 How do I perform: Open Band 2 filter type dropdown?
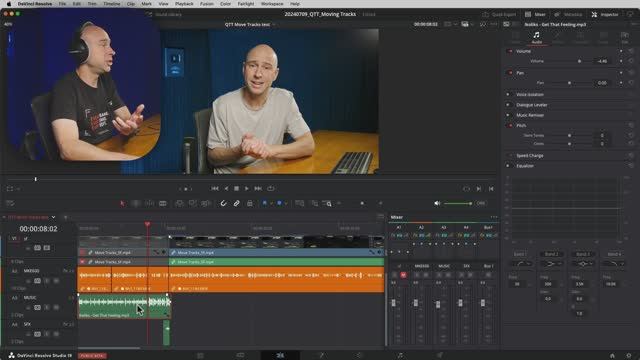pyautogui.click(x=551, y=264)
